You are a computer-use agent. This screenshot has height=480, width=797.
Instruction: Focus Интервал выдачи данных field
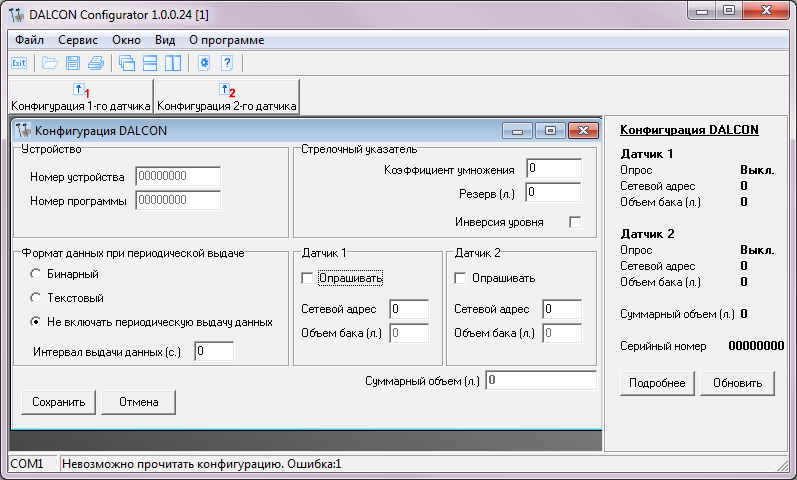[x=214, y=351]
